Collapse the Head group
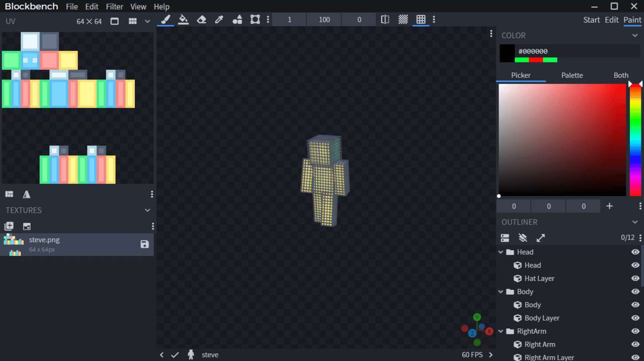 click(501, 252)
